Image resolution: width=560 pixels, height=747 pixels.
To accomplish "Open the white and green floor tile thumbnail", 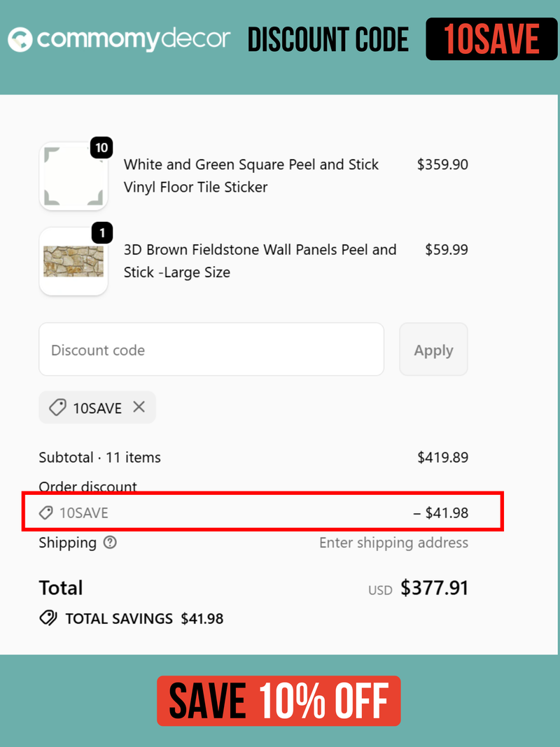I will 73,176.
